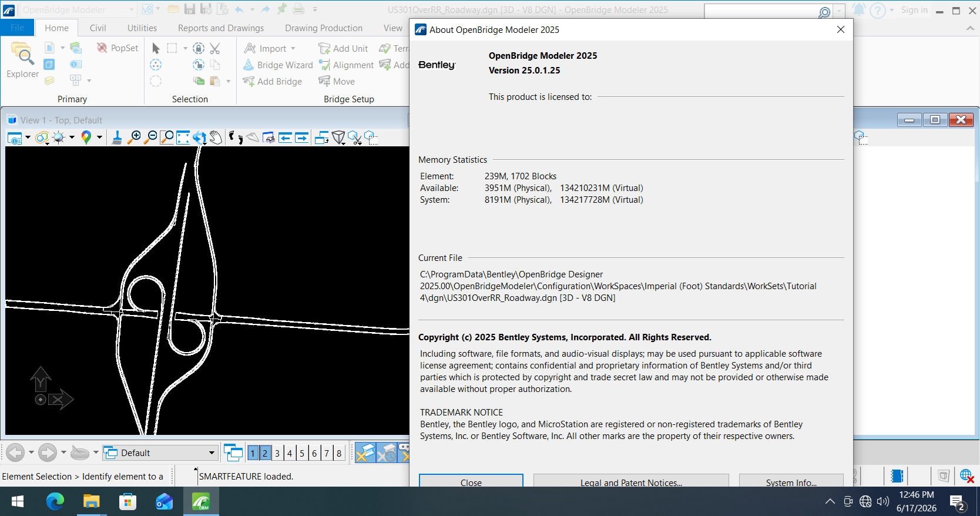Click the View Previous arrow icon
The image size is (980, 516).
tap(285, 138)
